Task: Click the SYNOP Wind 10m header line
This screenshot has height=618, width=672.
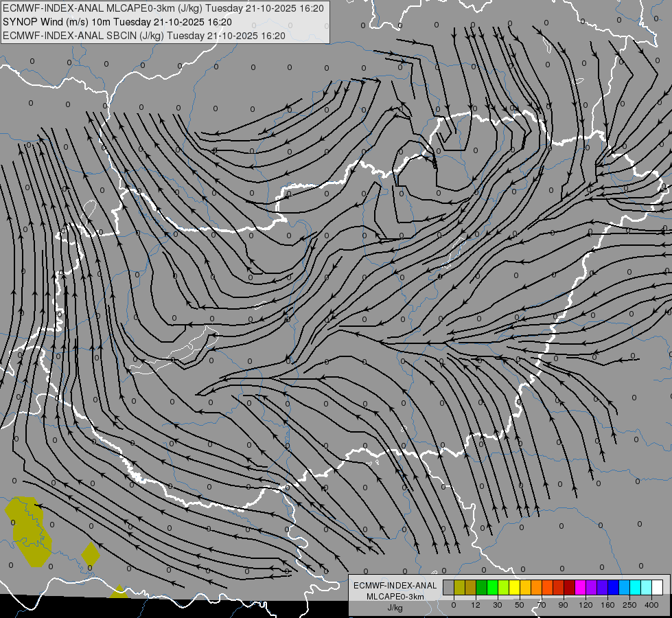Action: point(117,22)
